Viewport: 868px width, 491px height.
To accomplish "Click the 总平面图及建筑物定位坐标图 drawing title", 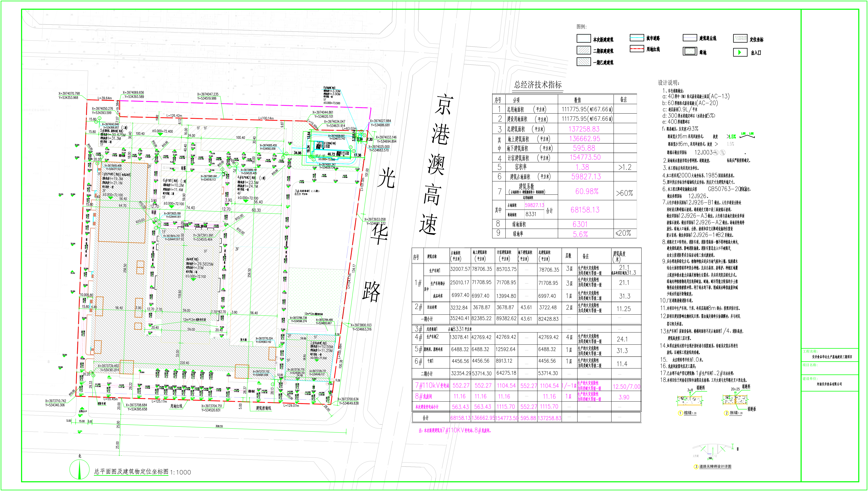I will [131, 472].
